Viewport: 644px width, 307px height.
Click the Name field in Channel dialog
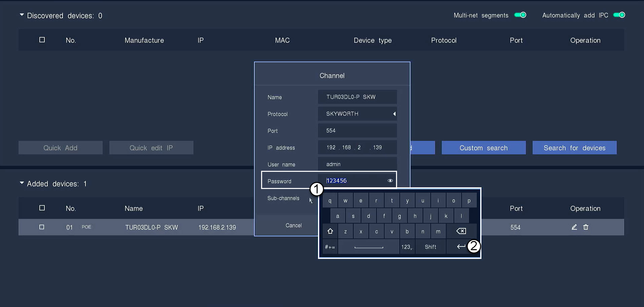(357, 97)
